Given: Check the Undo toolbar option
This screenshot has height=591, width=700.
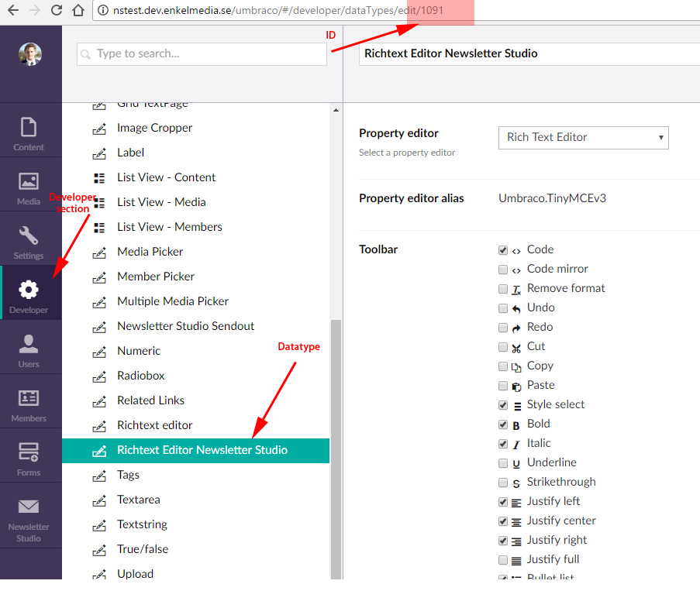Looking at the screenshot, I should [503, 308].
